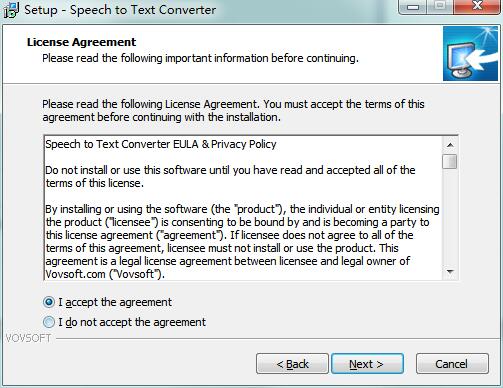Click the license scrollbar up arrow
This screenshot has height=388, width=503.
(450, 145)
